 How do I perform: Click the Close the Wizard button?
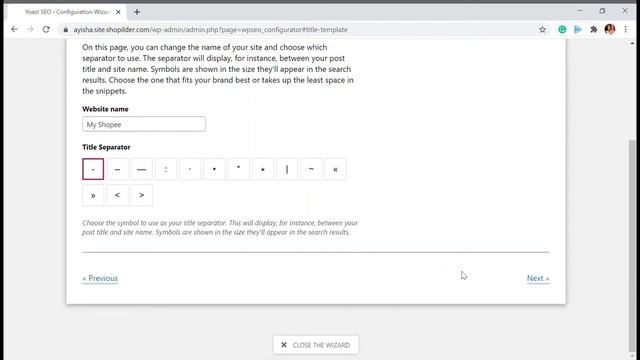coord(316,345)
